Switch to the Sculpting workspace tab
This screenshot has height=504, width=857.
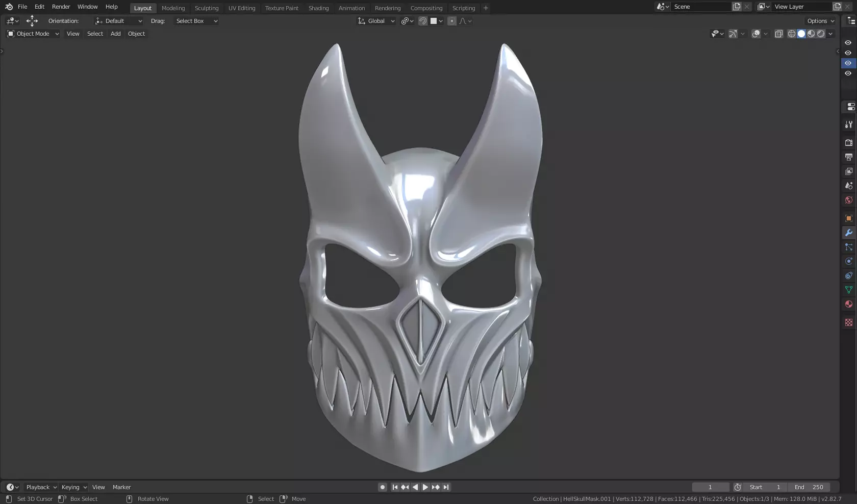tap(207, 8)
